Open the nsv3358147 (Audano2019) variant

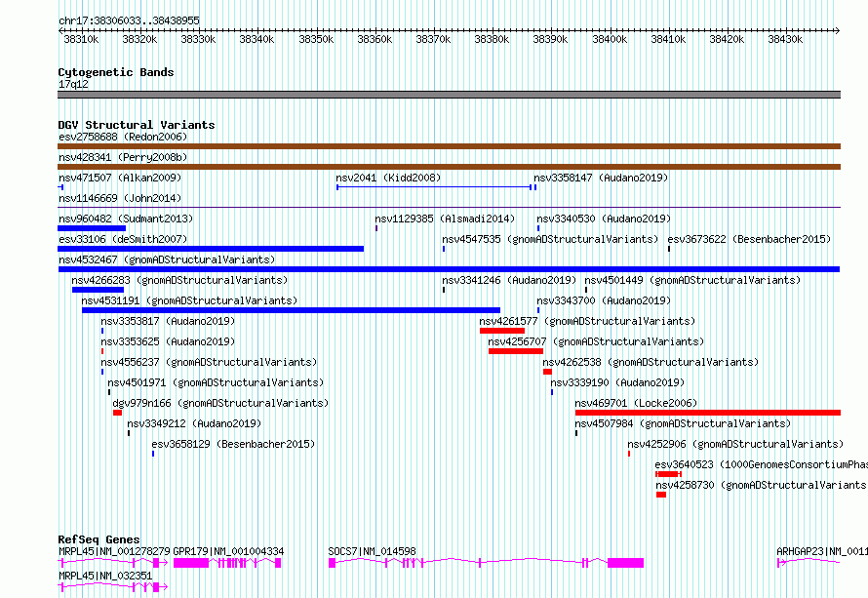point(601,178)
